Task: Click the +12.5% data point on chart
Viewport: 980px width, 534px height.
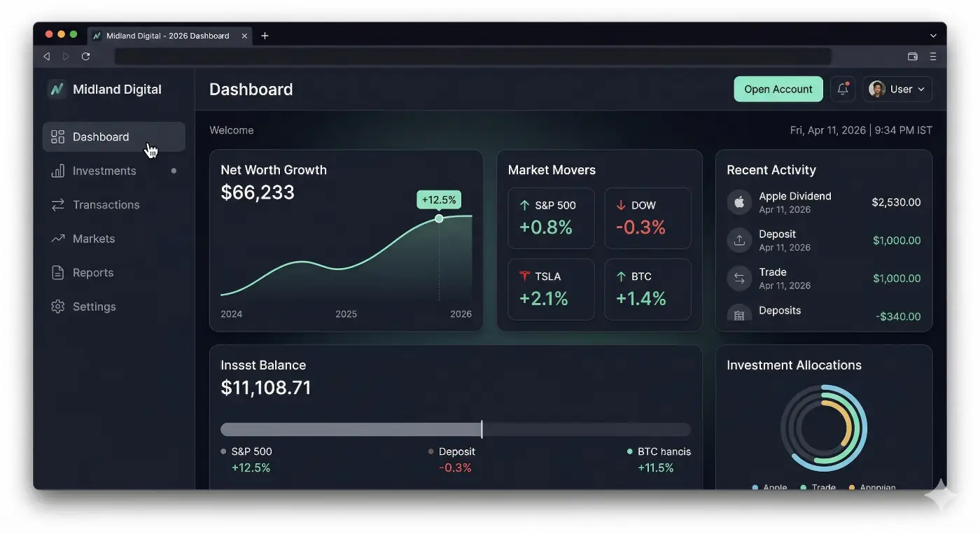Action: (439, 218)
